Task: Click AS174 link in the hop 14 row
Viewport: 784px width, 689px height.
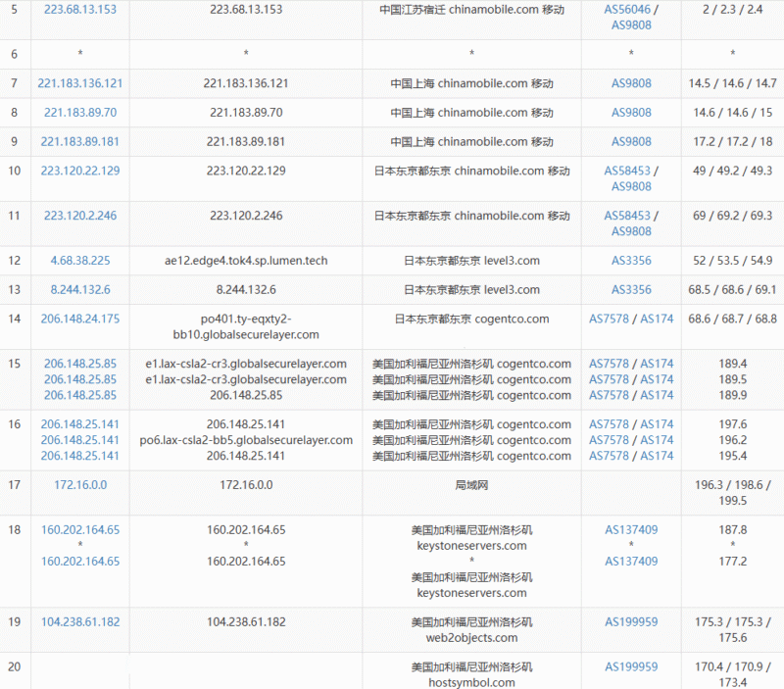Action: click(657, 319)
